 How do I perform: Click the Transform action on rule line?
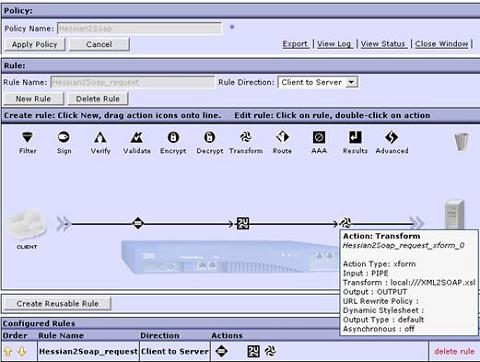[346, 223]
